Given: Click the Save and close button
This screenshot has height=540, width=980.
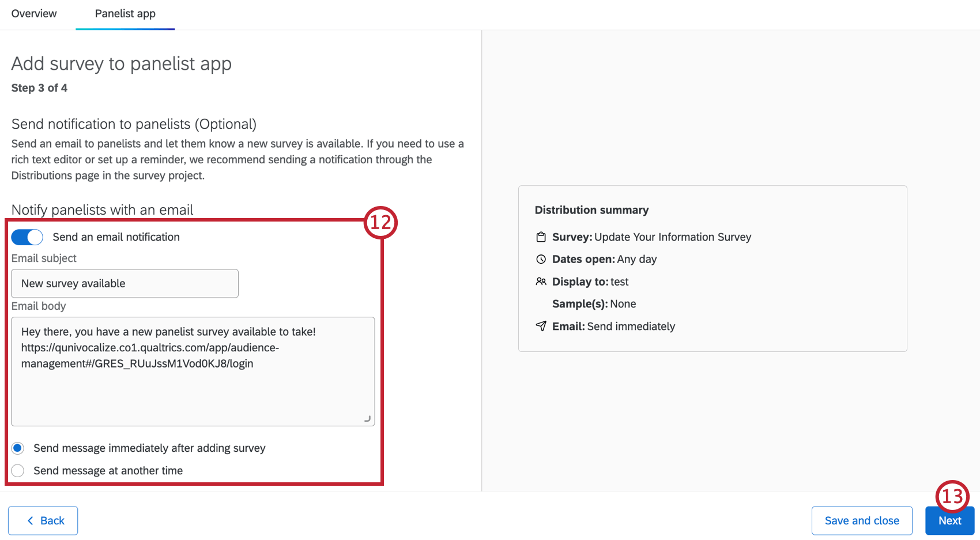Looking at the screenshot, I should click(x=862, y=520).
